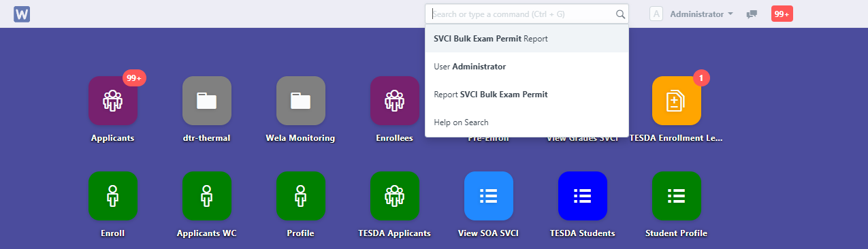Click the Profile label text
The image size is (868, 249).
(301, 233)
